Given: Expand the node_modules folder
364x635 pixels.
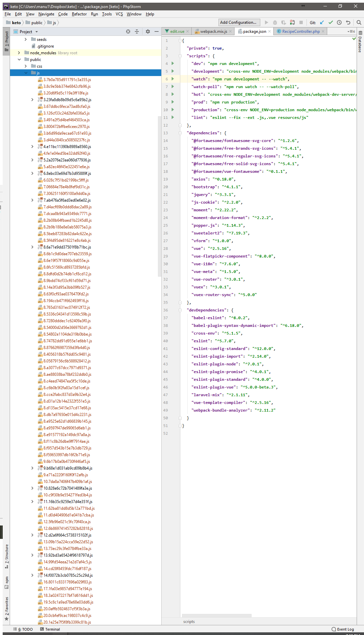Looking at the screenshot, I should [19, 53].
